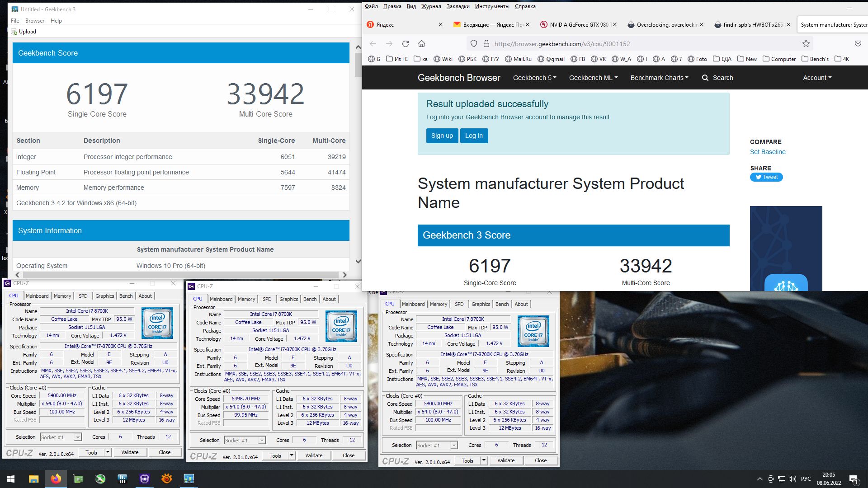Open Socket #1 selection in left CPU-Z

click(61, 437)
